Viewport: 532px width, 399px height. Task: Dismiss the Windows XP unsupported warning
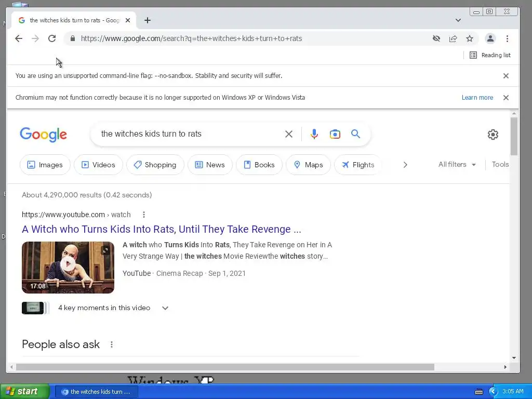pos(506,98)
